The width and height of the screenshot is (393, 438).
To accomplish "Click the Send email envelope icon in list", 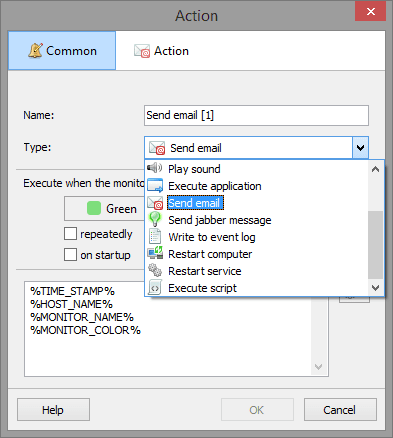I will click(x=155, y=203).
